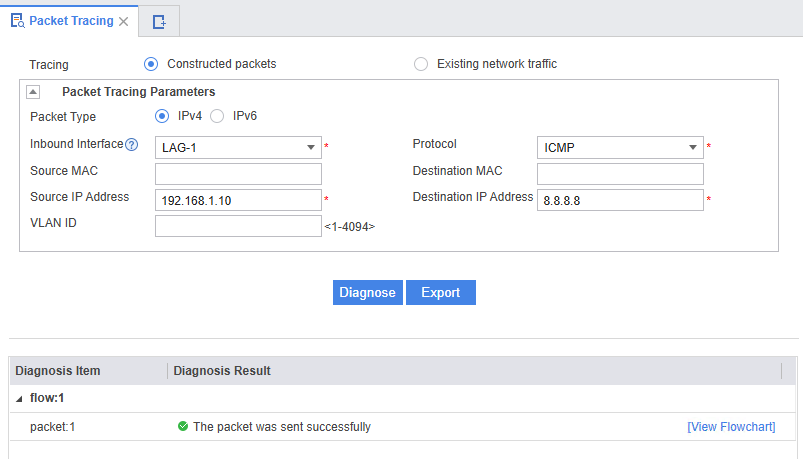Click the Source MAC input field
The image size is (803, 459).
pyautogui.click(x=238, y=174)
